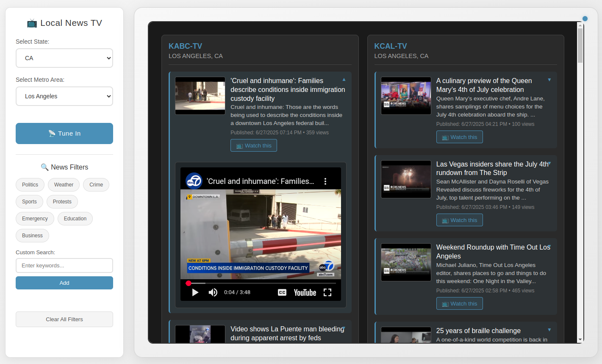This screenshot has width=602, height=364.
Task: Toggle the Protests news filter
Action: click(x=62, y=202)
